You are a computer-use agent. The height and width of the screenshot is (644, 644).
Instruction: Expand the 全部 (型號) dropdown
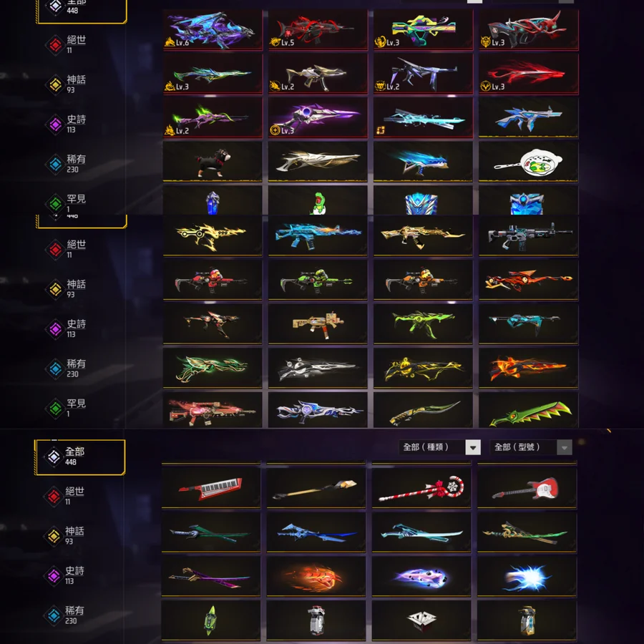(531, 447)
